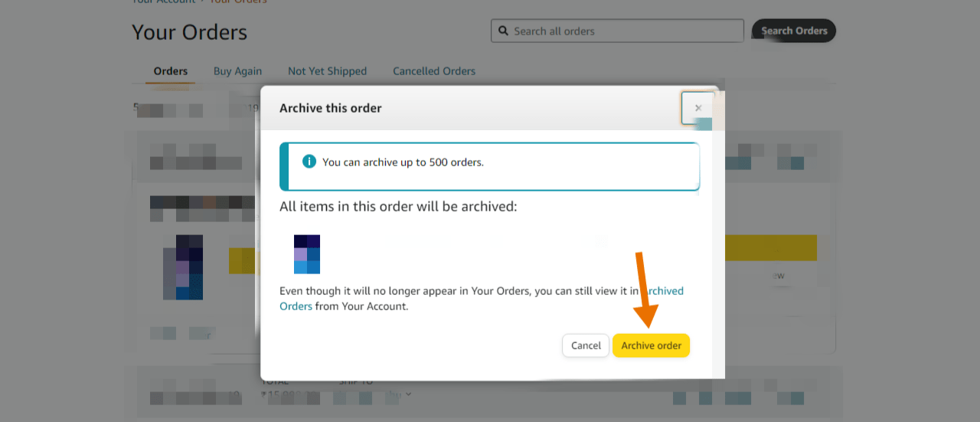This screenshot has height=422, width=980.
Task: Go to the Cancelled Orders tab
Action: click(x=434, y=71)
